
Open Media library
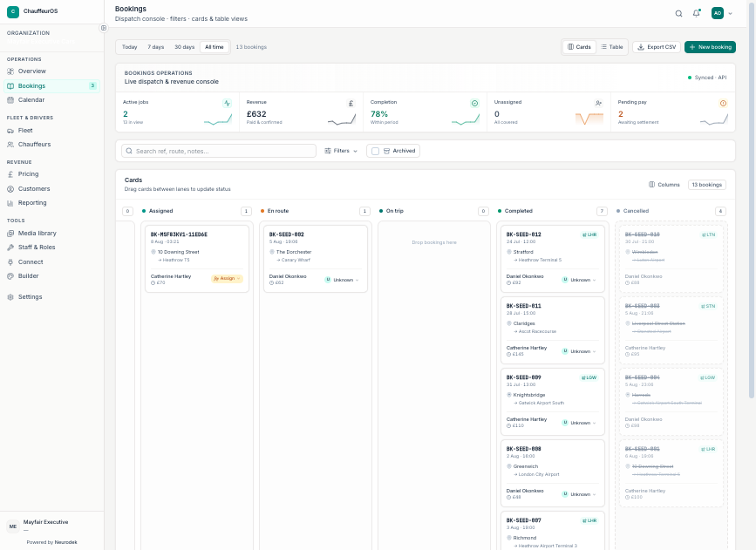pos(52,234)
